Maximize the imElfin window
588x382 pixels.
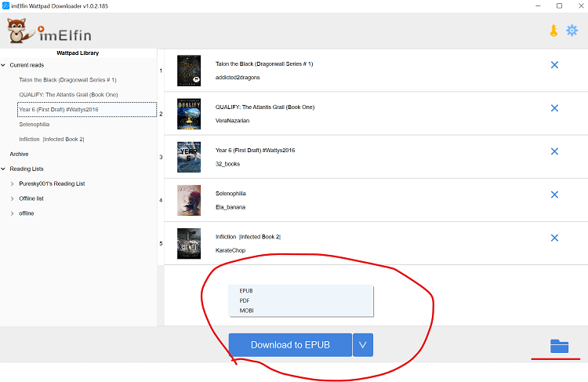click(559, 6)
